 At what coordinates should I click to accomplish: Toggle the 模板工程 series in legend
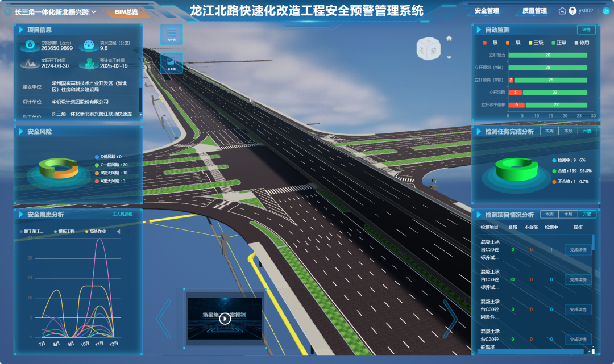tap(64, 232)
